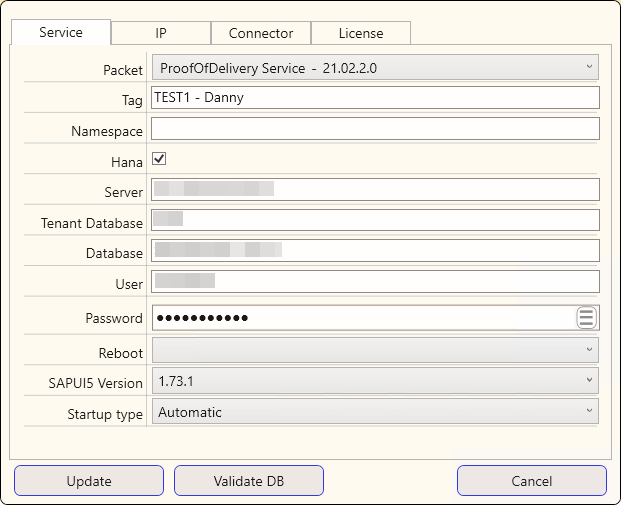Click the icon inside the Password field
This screenshot has width=621, height=505.
click(586, 318)
